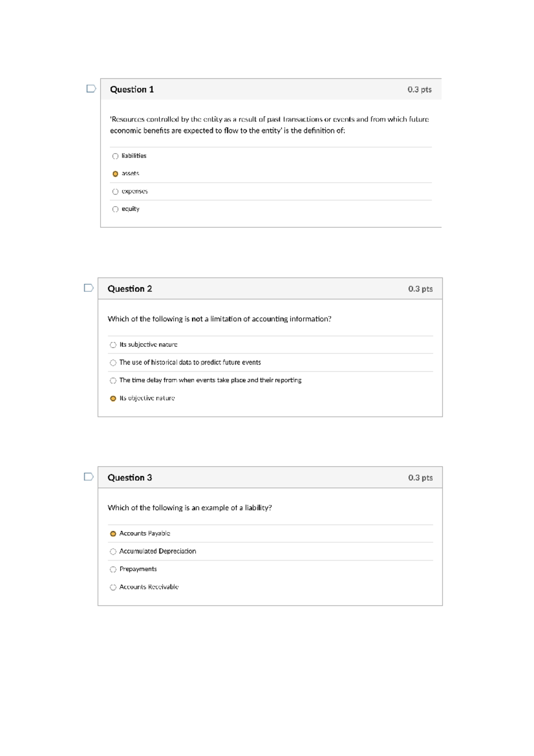Image resolution: width=534 pixels, height=756 pixels.
Task: Select 'Its subjective nature' option
Action: 113,345
